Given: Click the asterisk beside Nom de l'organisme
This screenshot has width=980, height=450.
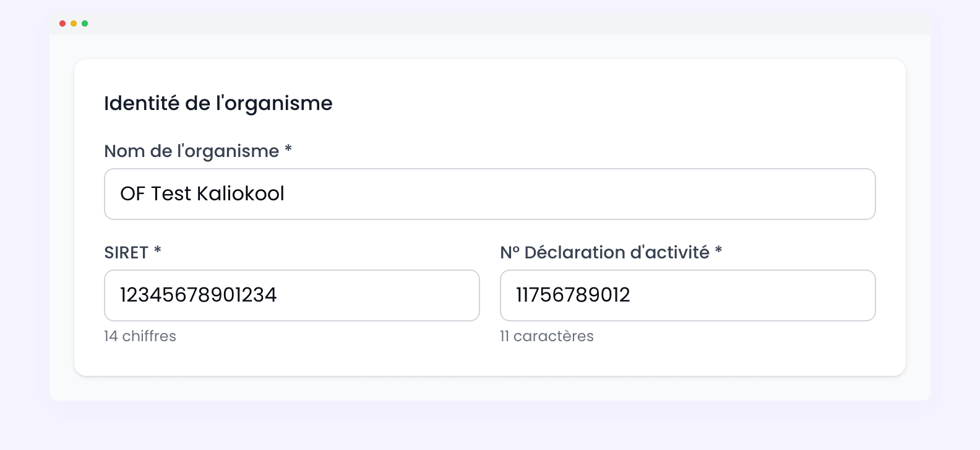Looking at the screenshot, I should point(290,151).
